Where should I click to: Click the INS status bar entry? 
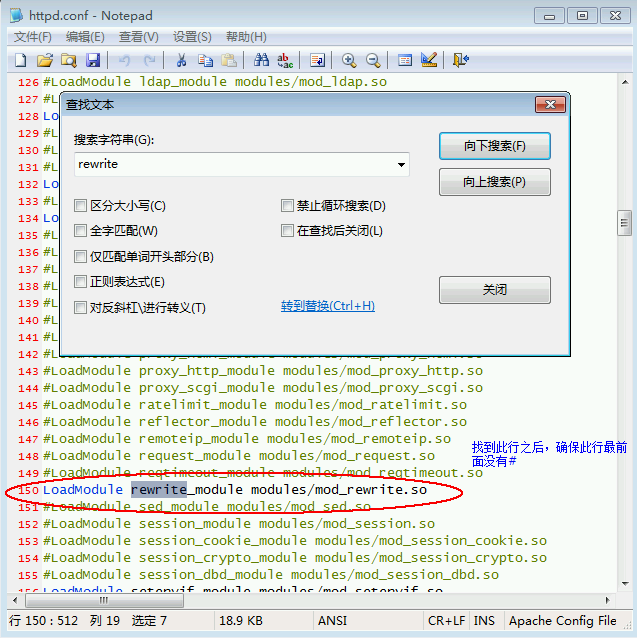[484, 621]
